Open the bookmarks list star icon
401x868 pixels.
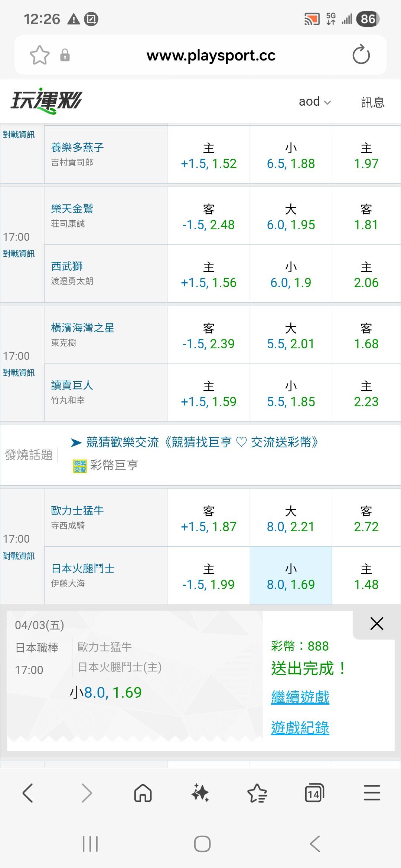coord(257,793)
